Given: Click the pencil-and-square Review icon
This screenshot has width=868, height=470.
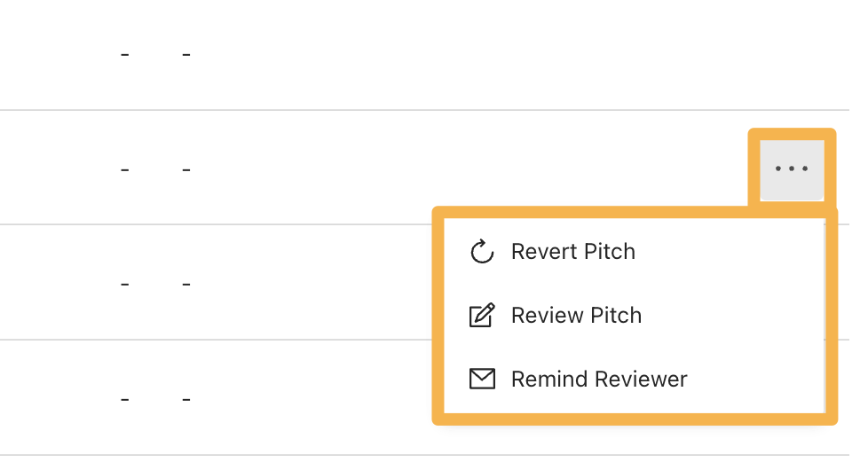Looking at the screenshot, I should pos(481,316).
